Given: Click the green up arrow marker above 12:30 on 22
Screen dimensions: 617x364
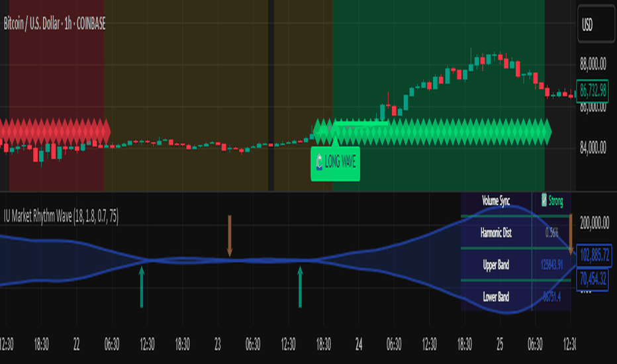Looking at the screenshot, I should click(142, 287).
